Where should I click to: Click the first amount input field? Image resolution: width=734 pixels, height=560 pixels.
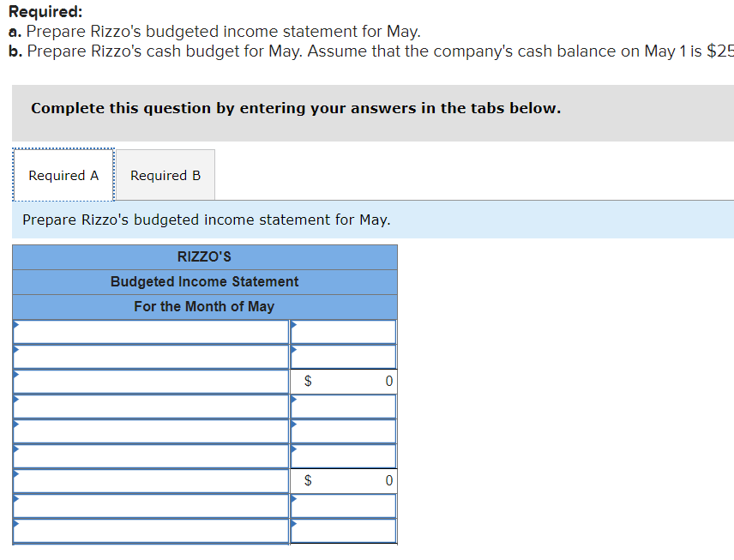343,331
